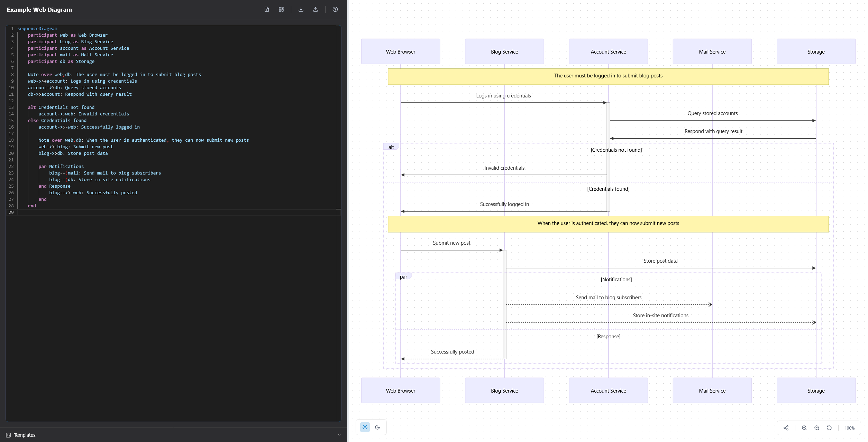This screenshot has height=442, width=868.
Task: Click the bottom Web Browser participant box
Action: 401,391
